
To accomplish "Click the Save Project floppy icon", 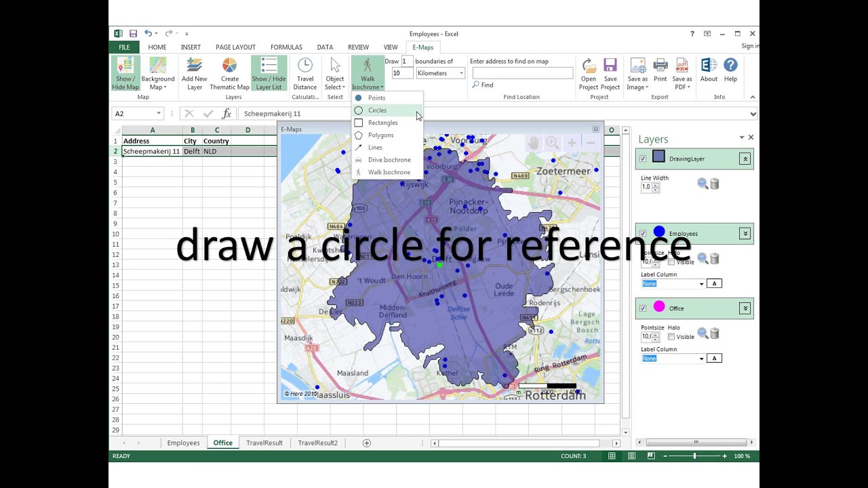I will [x=610, y=73].
